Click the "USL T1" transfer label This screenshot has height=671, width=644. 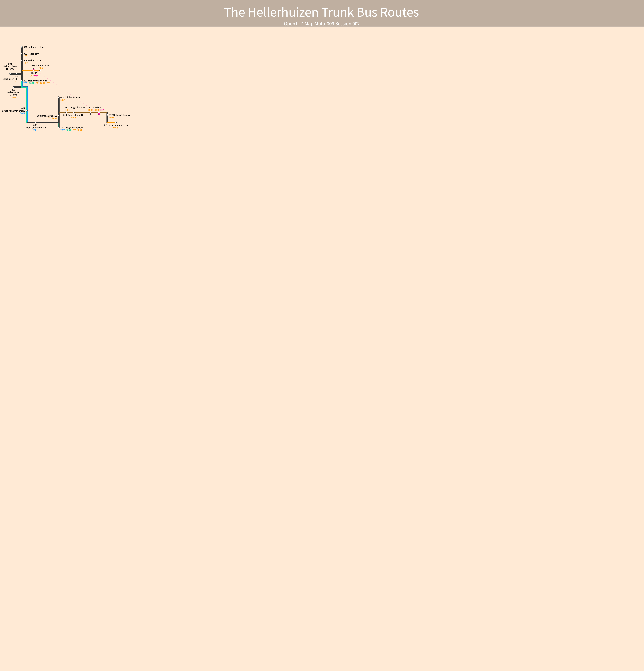pyautogui.click(x=99, y=107)
